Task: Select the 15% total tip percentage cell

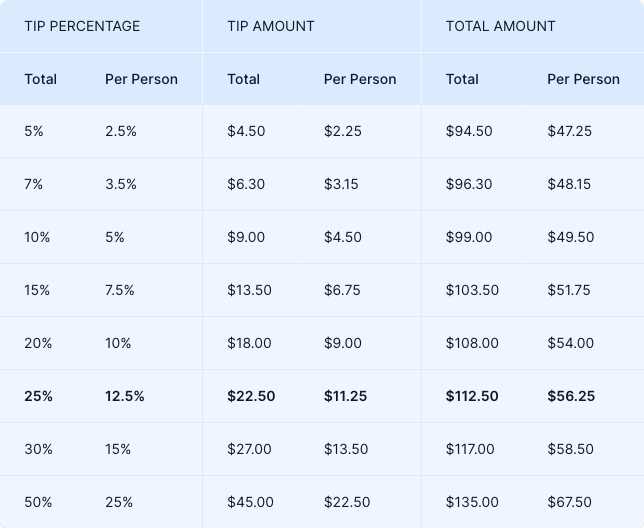Action: (x=38, y=290)
